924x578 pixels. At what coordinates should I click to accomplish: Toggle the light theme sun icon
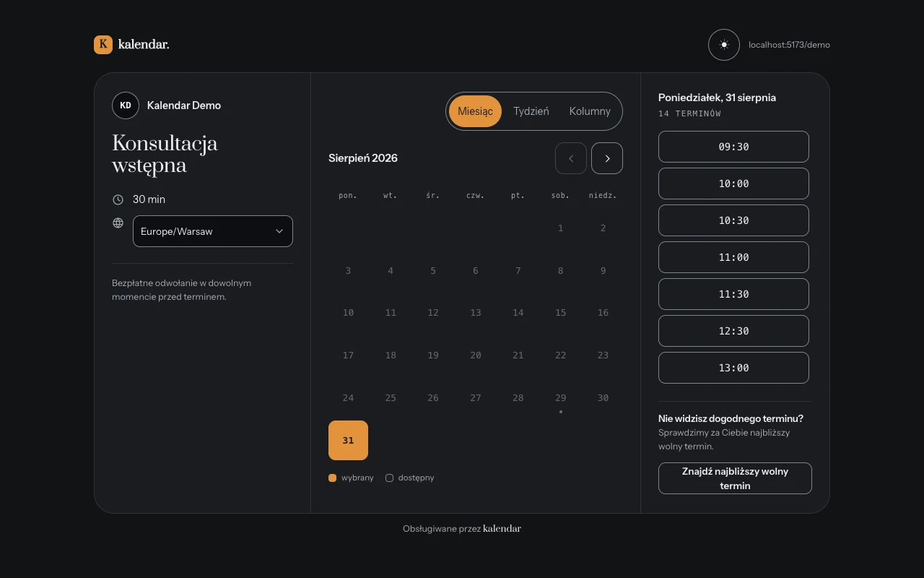pyautogui.click(x=724, y=45)
